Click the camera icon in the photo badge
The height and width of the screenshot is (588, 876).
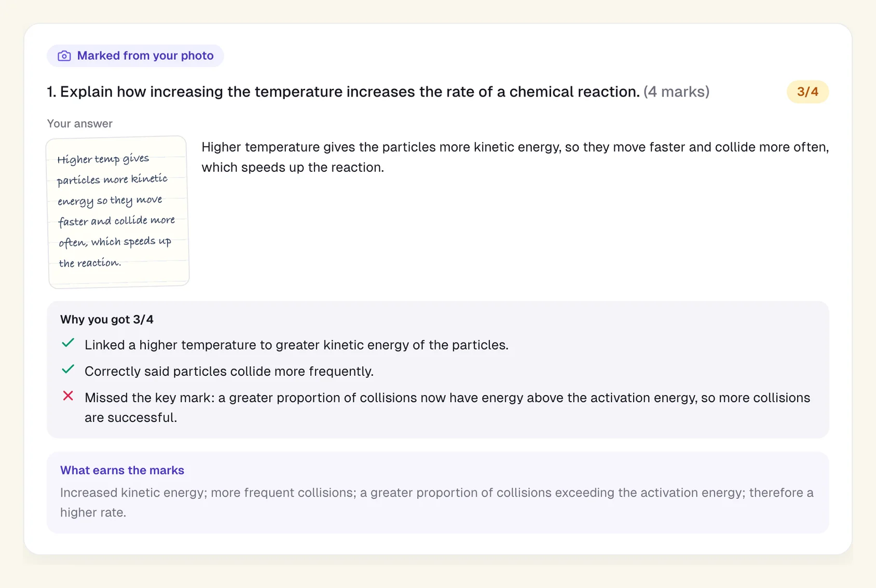[64, 56]
